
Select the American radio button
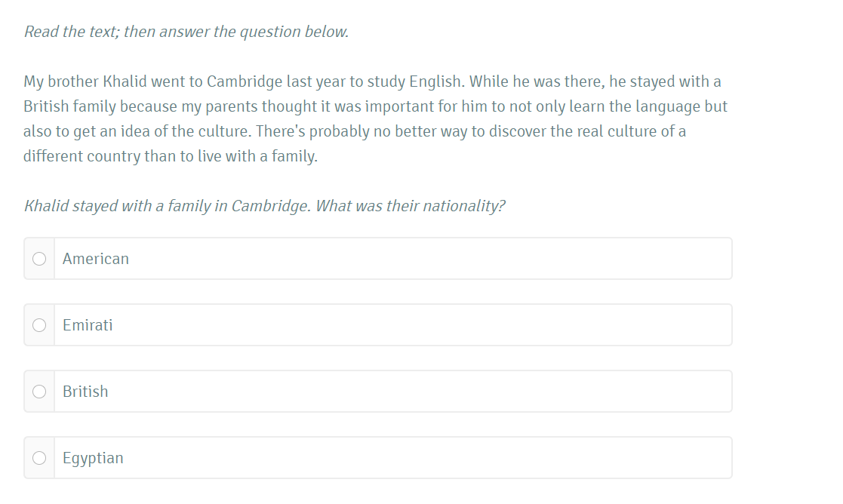[39, 259]
